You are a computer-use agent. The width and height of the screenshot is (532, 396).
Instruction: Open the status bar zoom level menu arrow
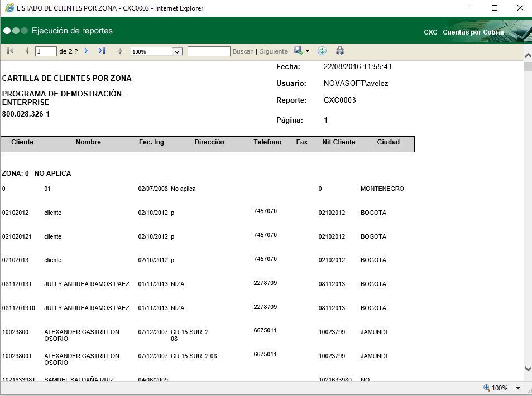518,388
